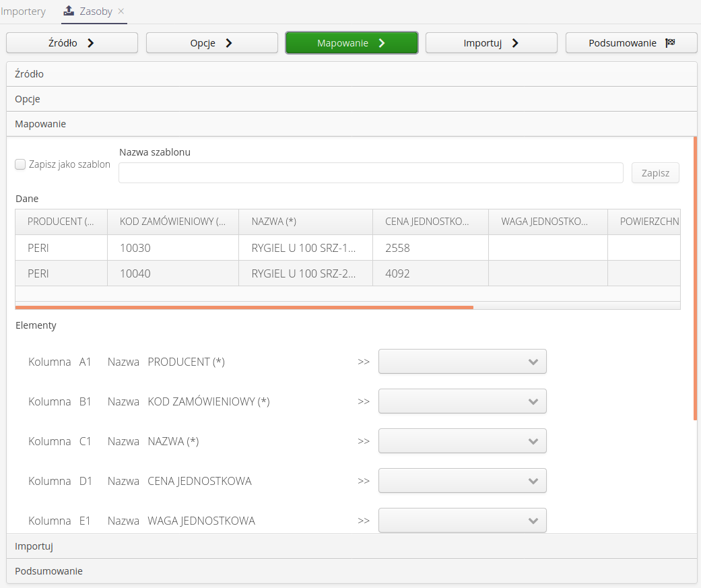
Task: Go to the Opcje wizard step
Action: 212,43
